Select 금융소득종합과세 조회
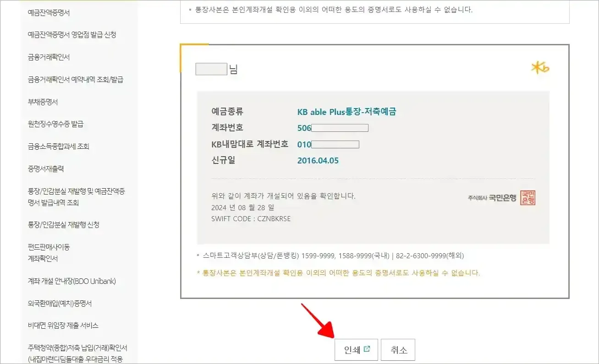 tap(58, 147)
